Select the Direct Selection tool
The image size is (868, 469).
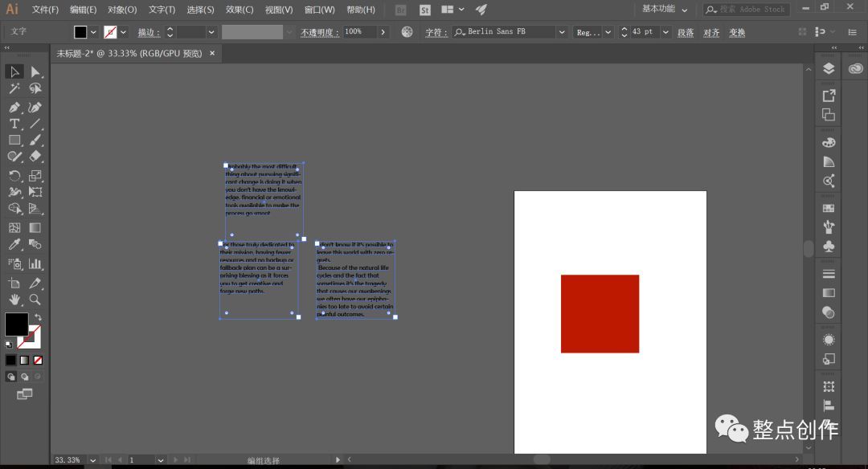click(35, 71)
